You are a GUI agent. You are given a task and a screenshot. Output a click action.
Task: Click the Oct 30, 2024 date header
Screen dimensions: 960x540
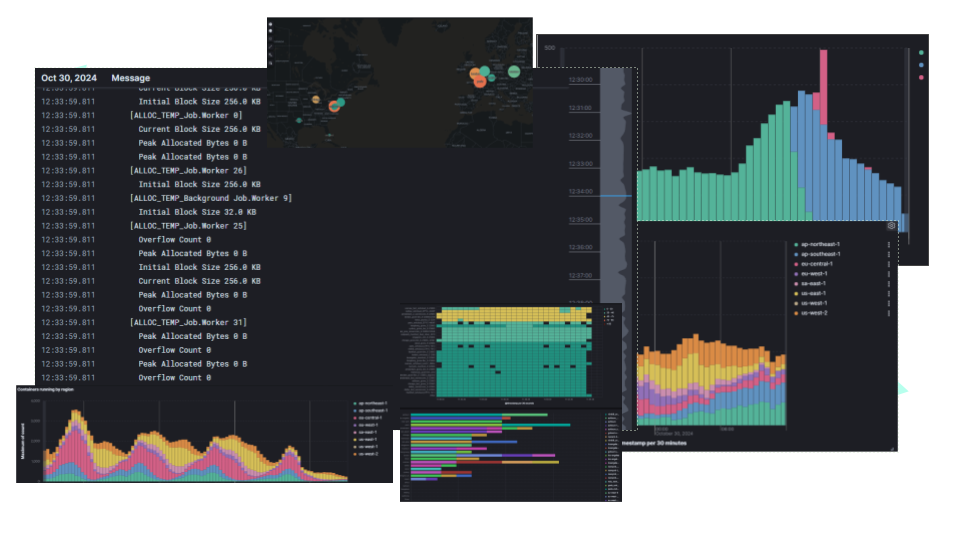tap(69, 78)
